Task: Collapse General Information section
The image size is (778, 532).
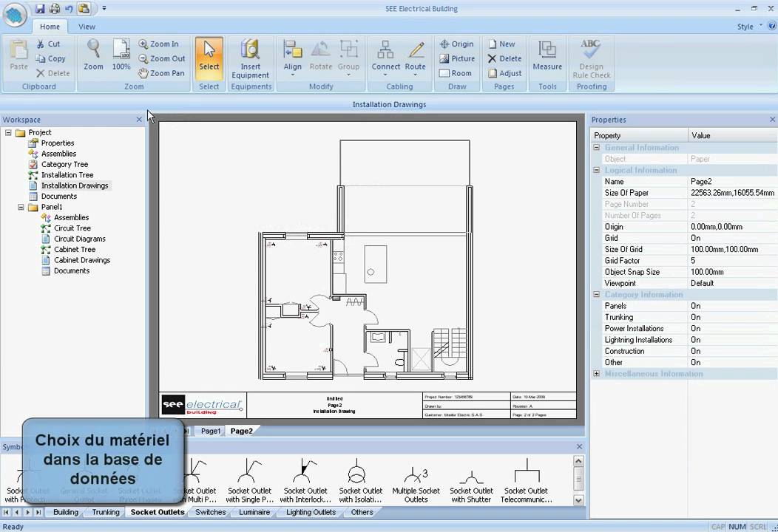Action: point(596,147)
